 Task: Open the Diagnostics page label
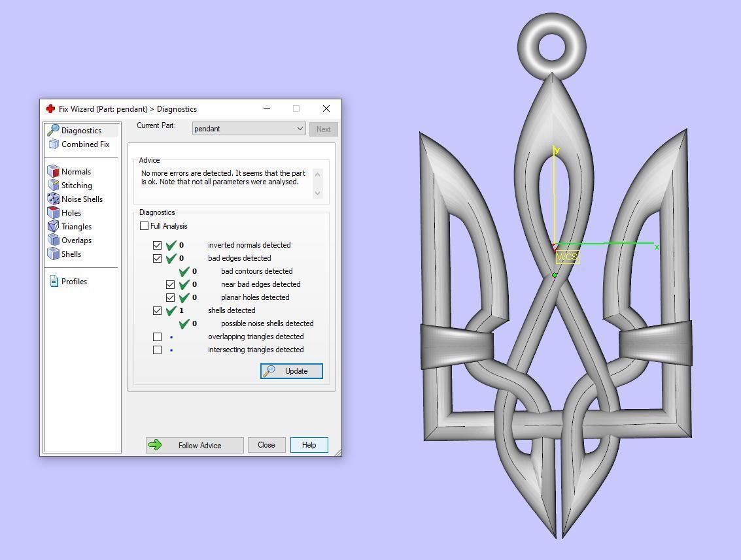pos(81,130)
